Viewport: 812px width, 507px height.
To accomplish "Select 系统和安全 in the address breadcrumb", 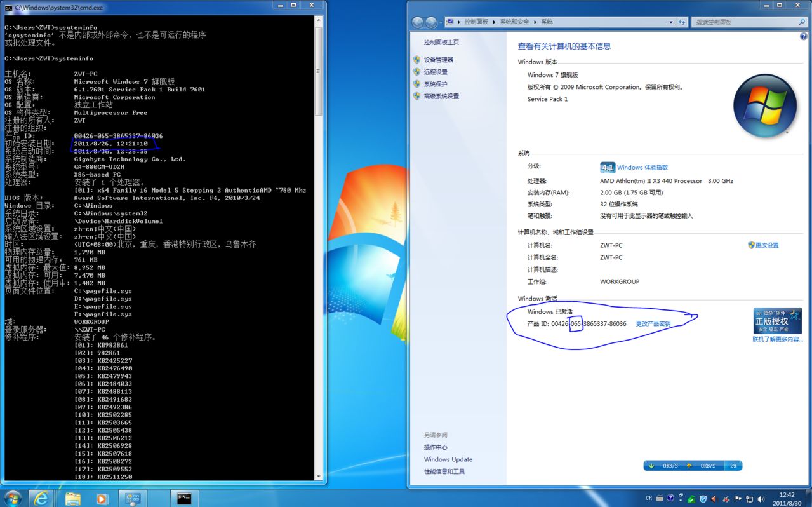I will coord(514,22).
